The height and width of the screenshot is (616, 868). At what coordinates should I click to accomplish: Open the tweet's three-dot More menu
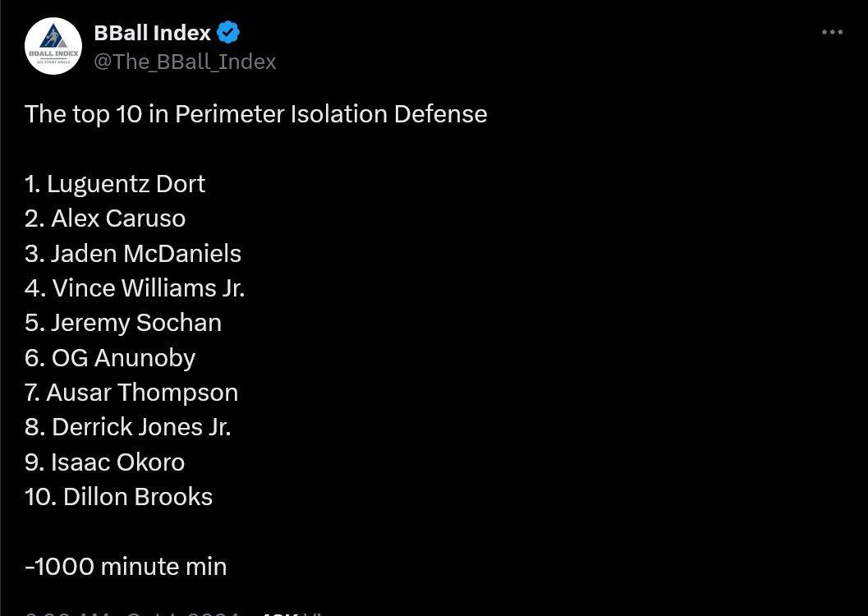[832, 33]
